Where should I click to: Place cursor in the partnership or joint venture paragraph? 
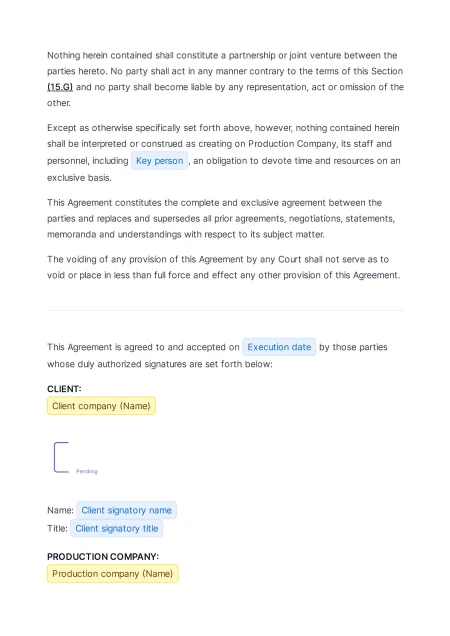point(225,79)
